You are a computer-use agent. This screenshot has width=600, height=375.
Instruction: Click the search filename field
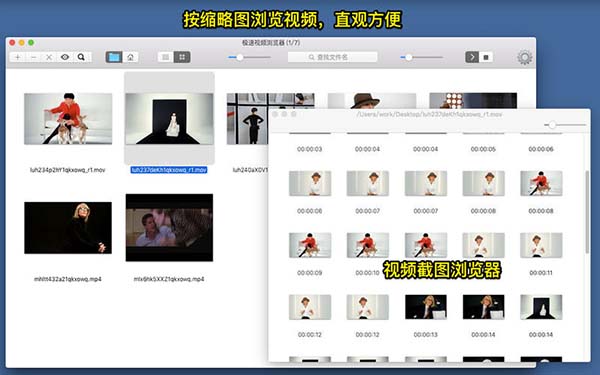(333, 57)
